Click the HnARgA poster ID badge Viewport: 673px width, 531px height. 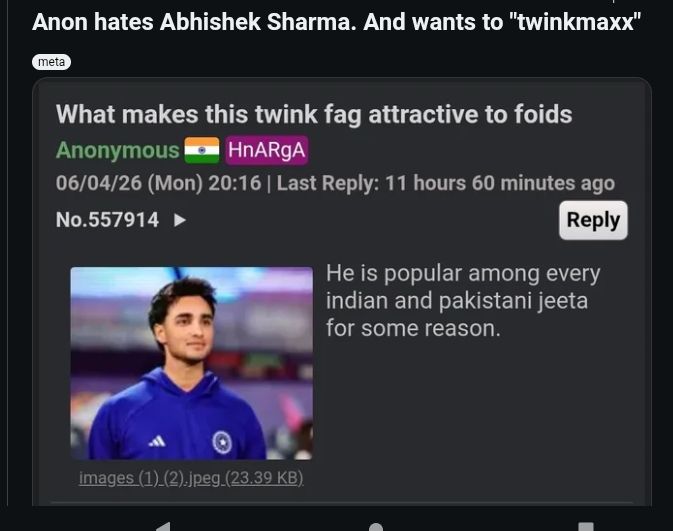tap(267, 150)
